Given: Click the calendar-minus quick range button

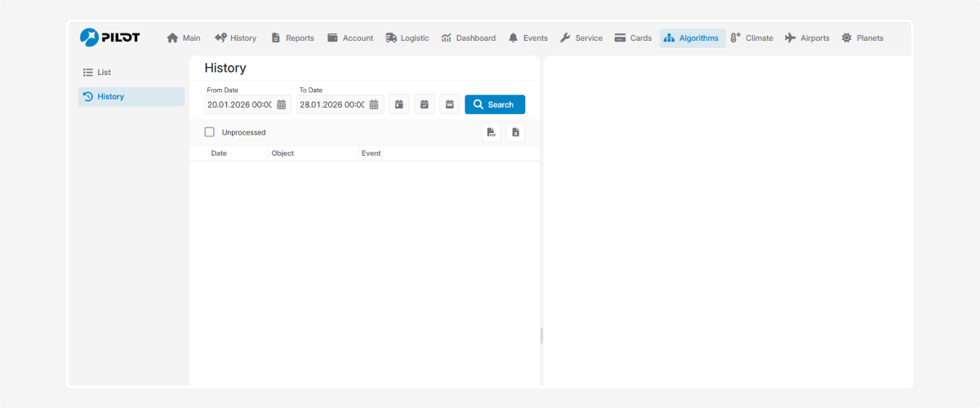Looking at the screenshot, I should (449, 104).
